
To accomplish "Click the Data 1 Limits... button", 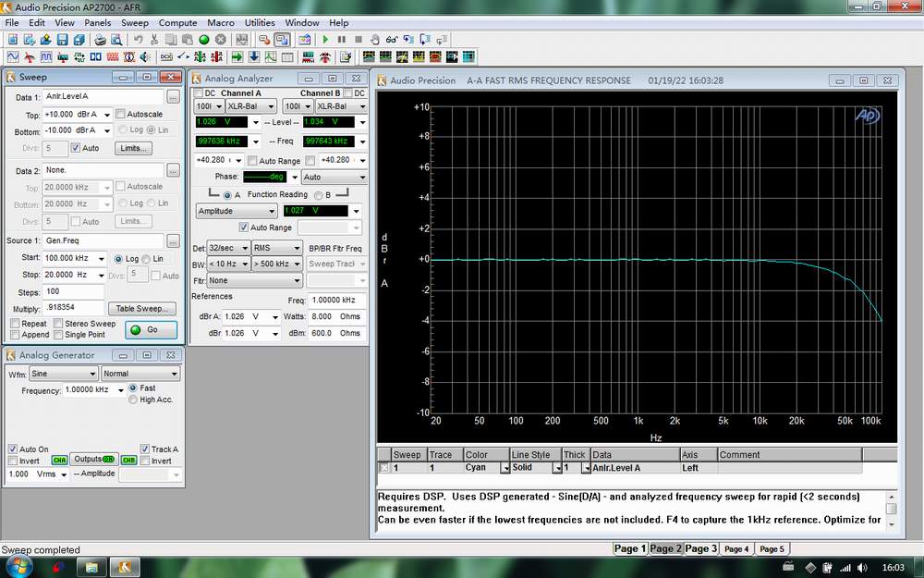I will (133, 148).
